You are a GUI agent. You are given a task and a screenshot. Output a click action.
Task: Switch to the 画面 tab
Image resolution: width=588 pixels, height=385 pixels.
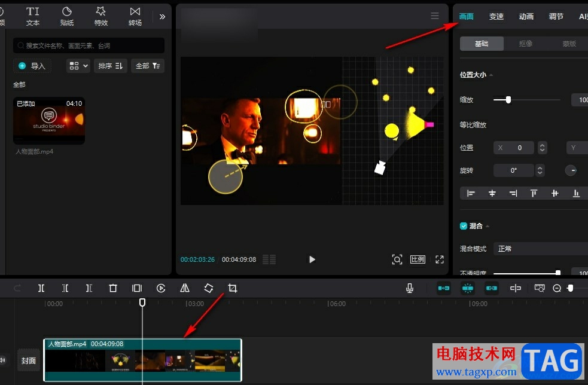click(467, 17)
